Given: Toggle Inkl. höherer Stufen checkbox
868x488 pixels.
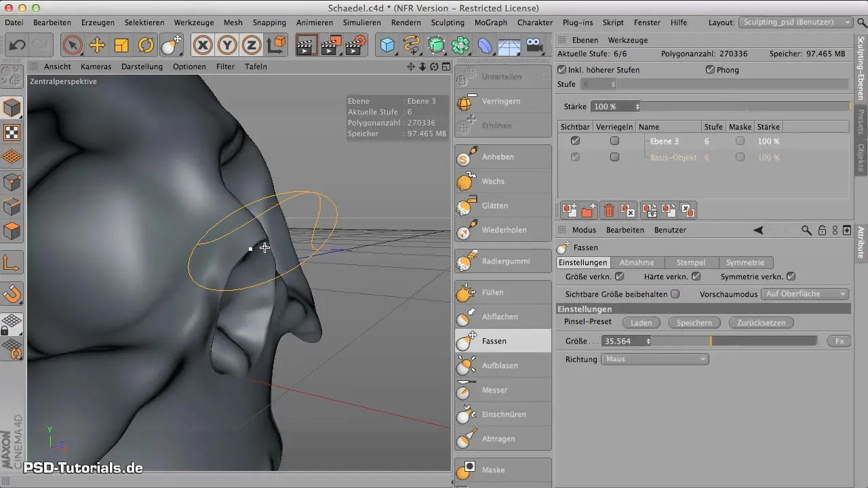Looking at the screenshot, I should [561, 70].
